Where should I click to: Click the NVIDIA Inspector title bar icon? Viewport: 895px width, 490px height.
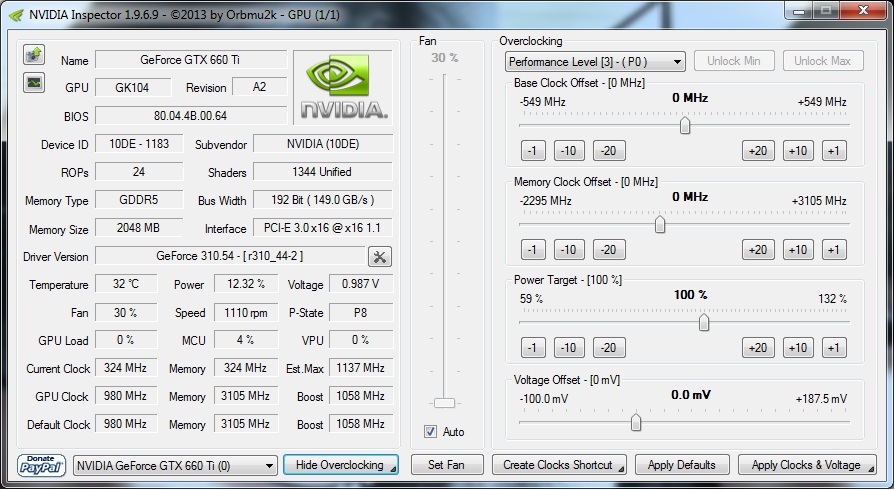click(17, 15)
